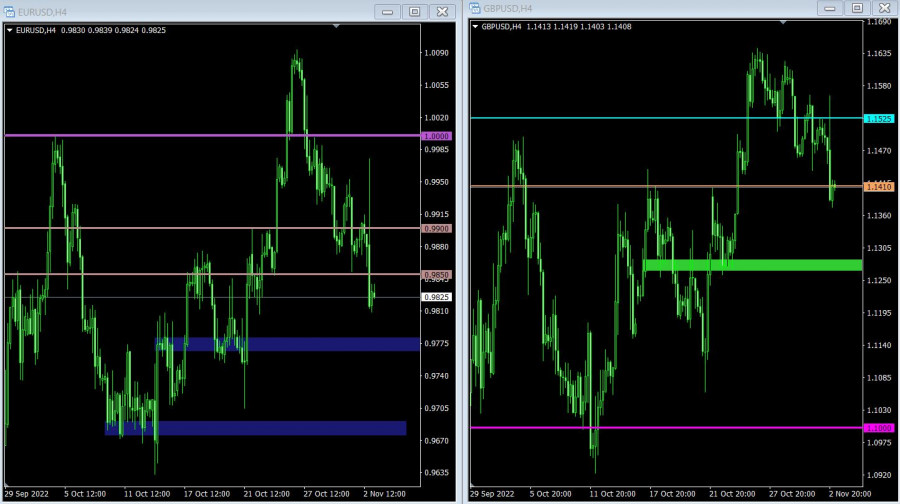Viewport: 900px width, 504px height.
Task: Click the 5 Oct 20:00 label on GBPUSD time axis
Action: [x=550, y=494]
